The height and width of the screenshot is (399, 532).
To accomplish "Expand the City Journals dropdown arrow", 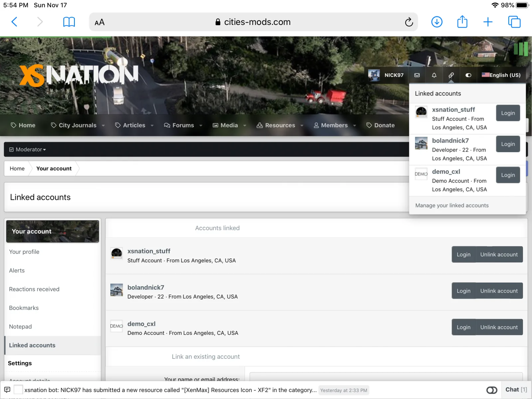I will point(103,126).
